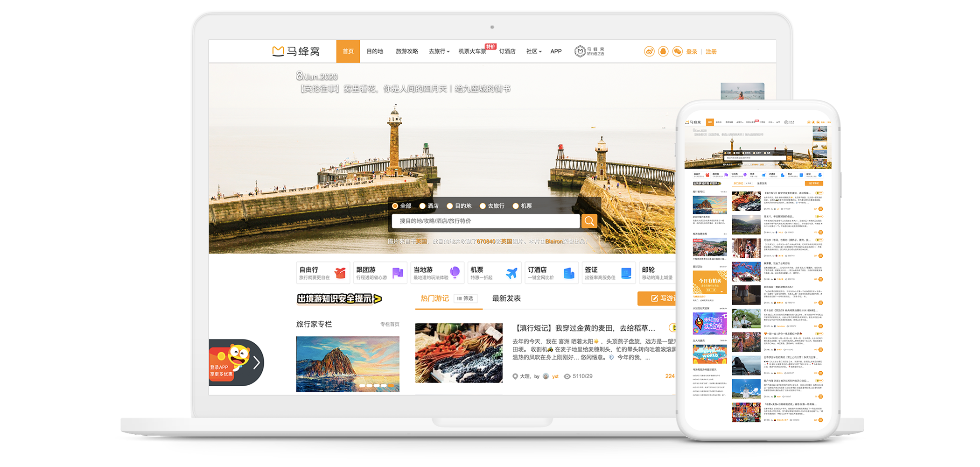Click the QQ login icon
This screenshot has height=467, width=980.
pos(663,51)
